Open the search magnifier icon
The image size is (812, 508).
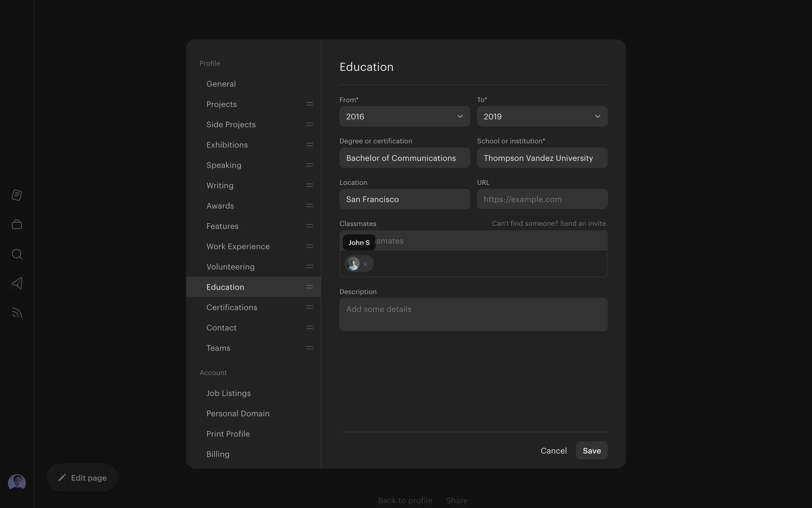17,254
